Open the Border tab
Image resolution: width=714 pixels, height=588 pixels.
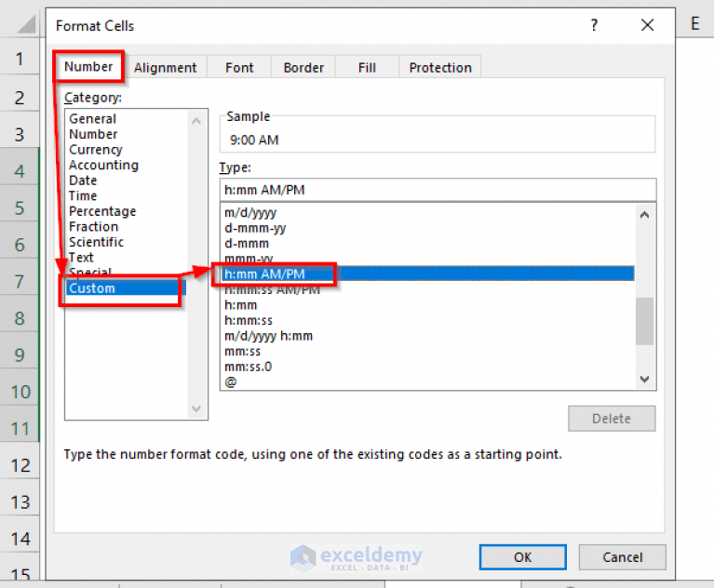tap(303, 68)
